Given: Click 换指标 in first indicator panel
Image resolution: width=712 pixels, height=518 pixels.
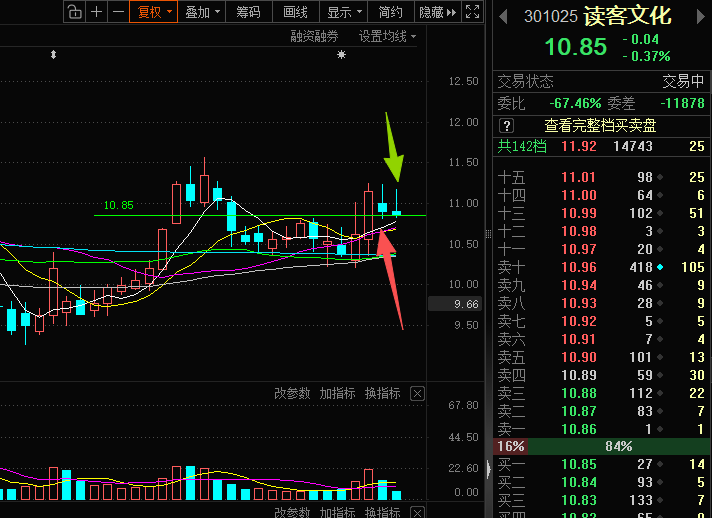Looking at the screenshot, I should click(x=382, y=393).
